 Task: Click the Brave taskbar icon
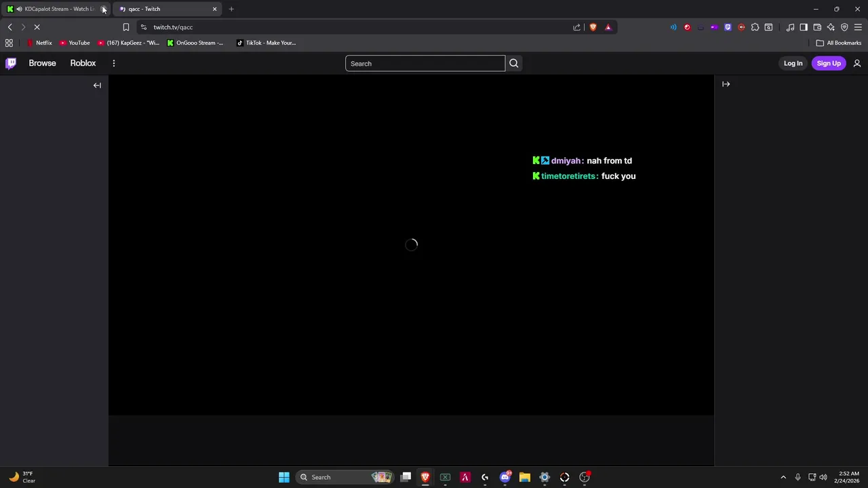pos(425,477)
